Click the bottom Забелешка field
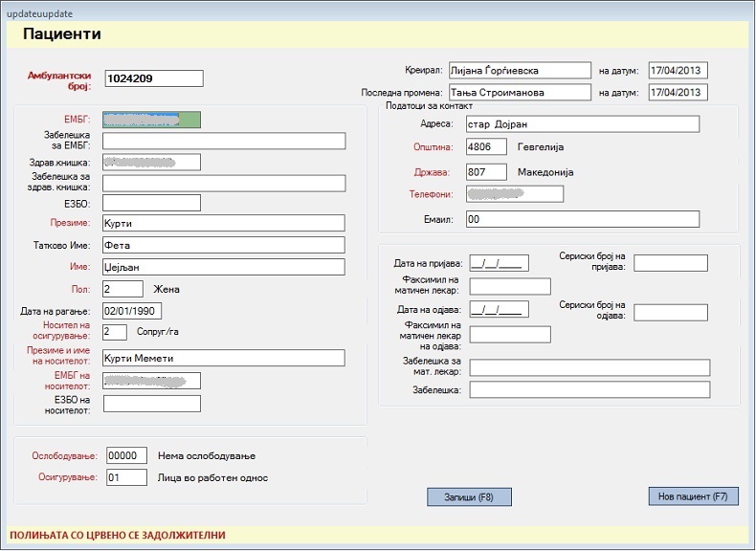 click(589, 389)
